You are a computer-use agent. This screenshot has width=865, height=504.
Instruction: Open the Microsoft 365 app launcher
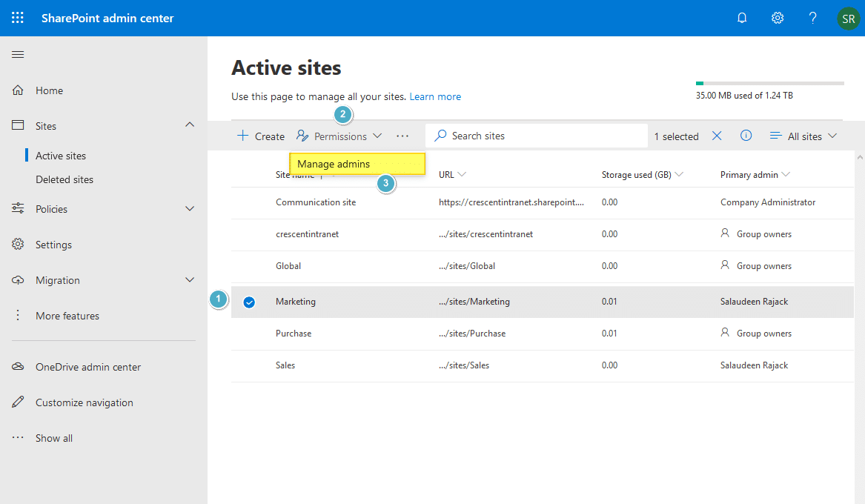pyautogui.click(x=17, y=17)
